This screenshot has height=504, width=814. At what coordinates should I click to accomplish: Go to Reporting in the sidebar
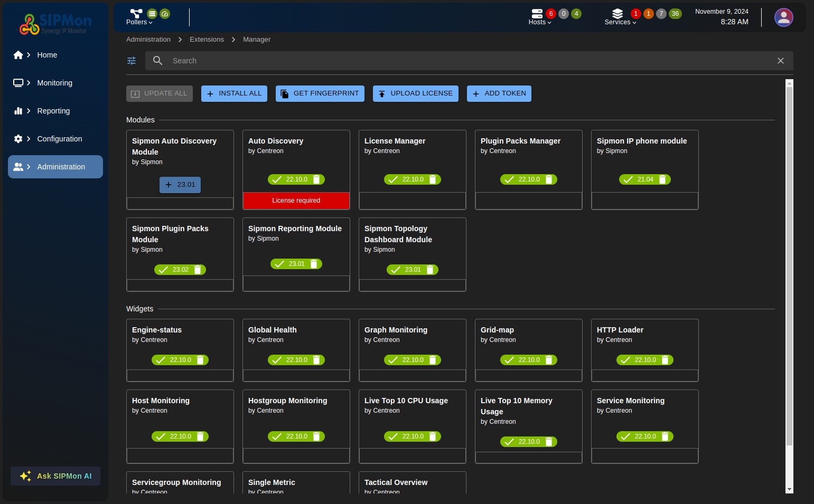[x=53, y=111]
